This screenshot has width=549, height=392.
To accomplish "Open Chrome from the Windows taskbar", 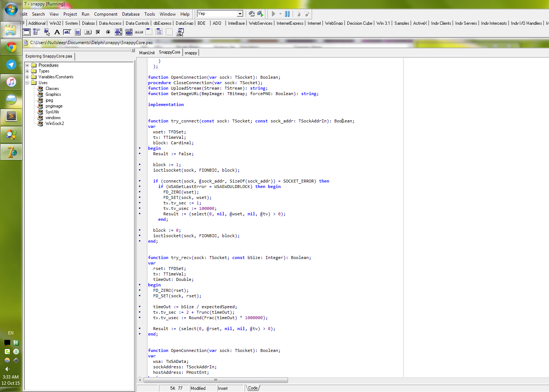I will coord(11,47).
